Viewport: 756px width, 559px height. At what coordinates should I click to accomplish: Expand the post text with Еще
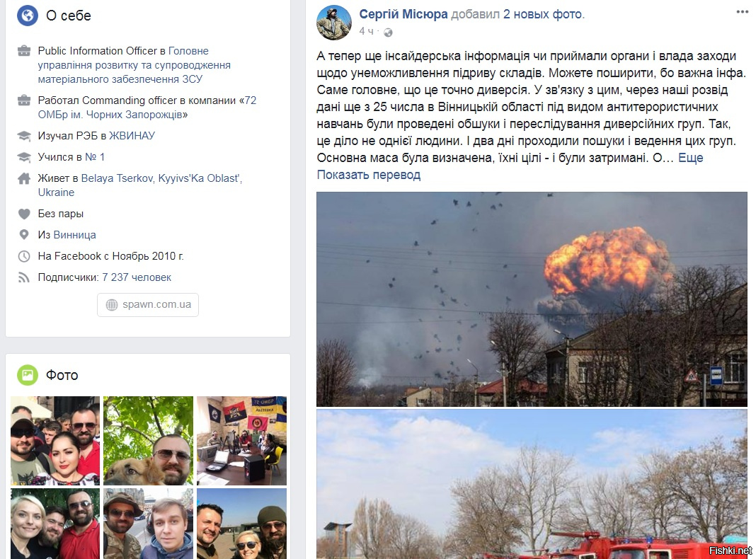coord(690,158)
